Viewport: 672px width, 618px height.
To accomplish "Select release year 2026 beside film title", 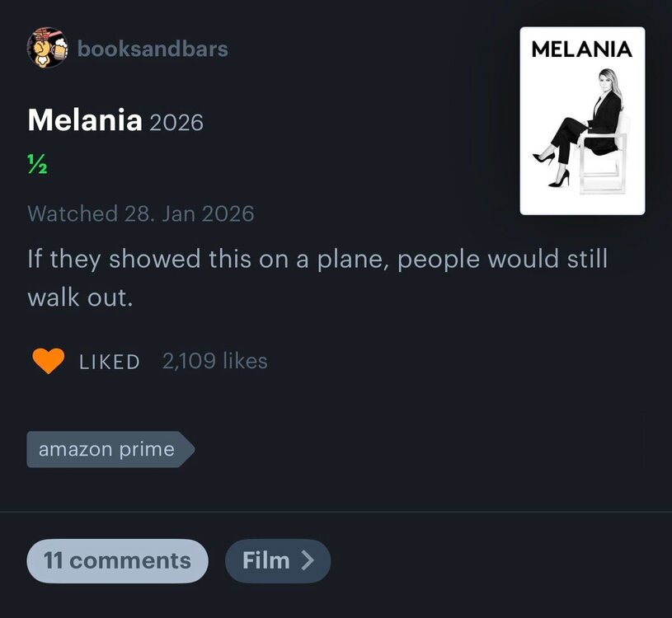I will point(176,123).
